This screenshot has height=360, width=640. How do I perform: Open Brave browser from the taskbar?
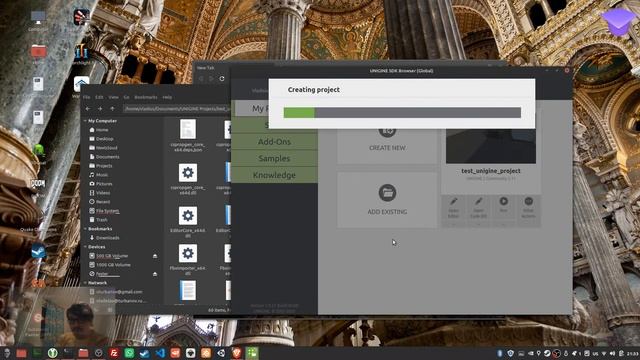236,353
